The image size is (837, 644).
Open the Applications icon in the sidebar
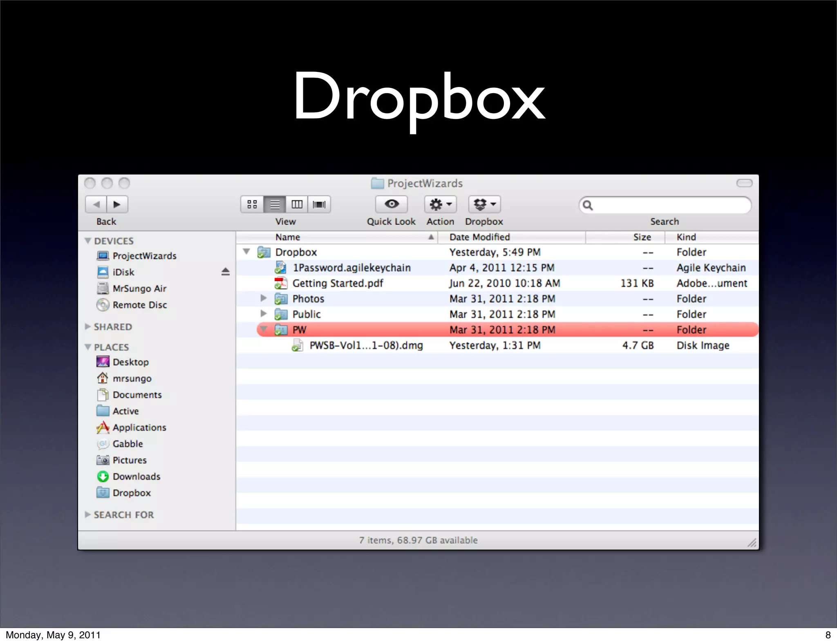coord(103,427)
